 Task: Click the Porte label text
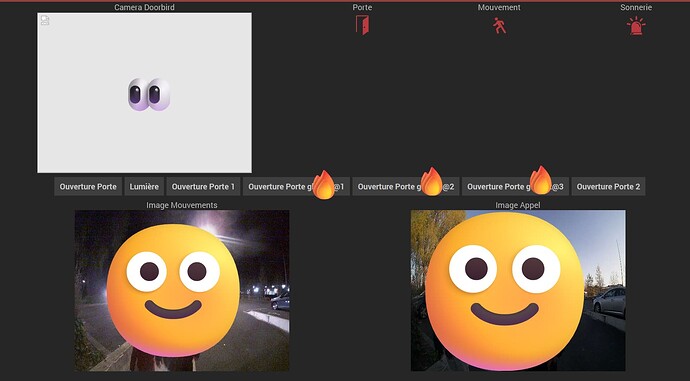[362, 7]
